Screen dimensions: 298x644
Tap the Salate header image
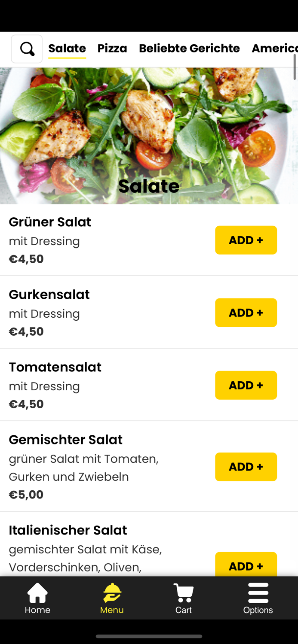149,136
